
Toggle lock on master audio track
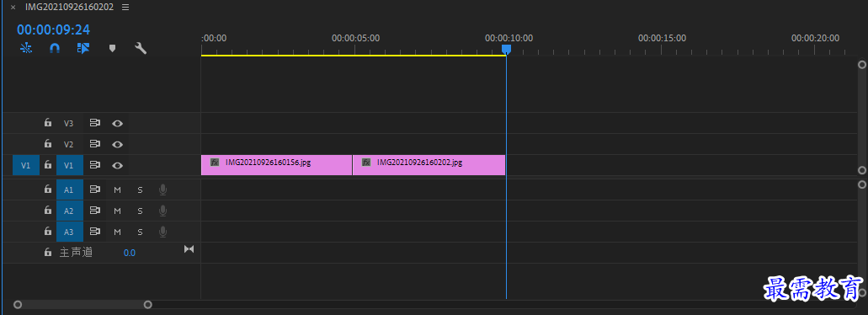(x=48, y=253)
